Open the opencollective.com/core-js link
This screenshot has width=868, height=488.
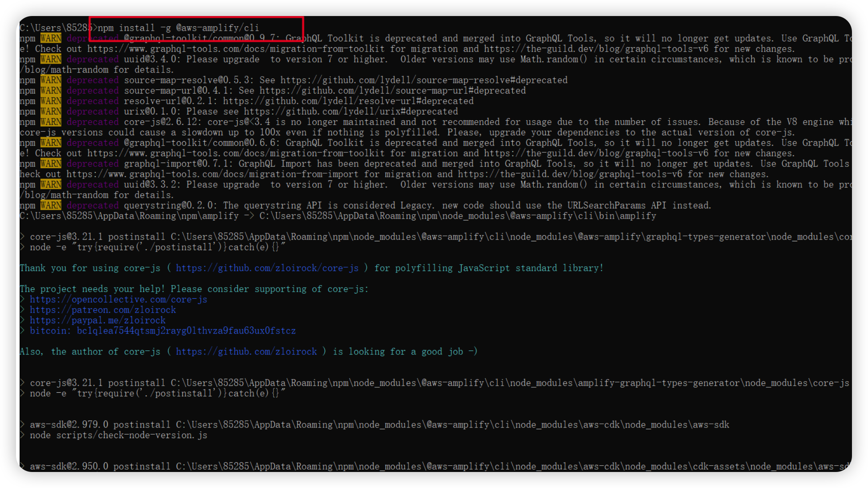[x=118, y=300]
